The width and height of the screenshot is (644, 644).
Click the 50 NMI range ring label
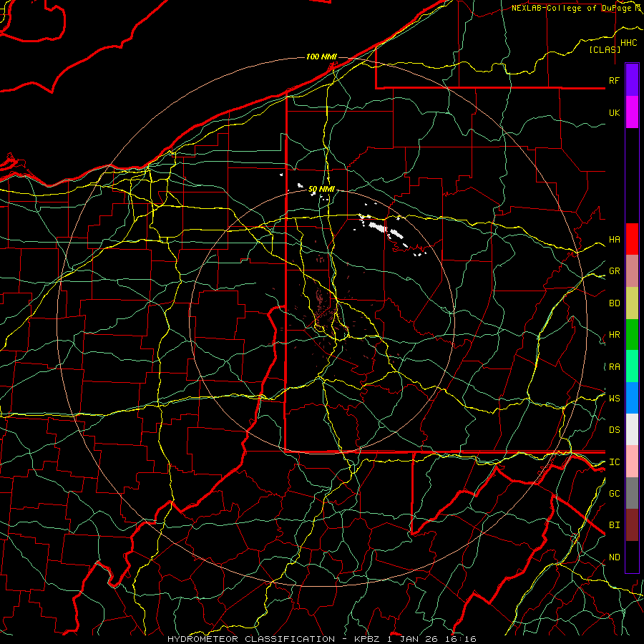pyautogui.click(x=321, y=190)
